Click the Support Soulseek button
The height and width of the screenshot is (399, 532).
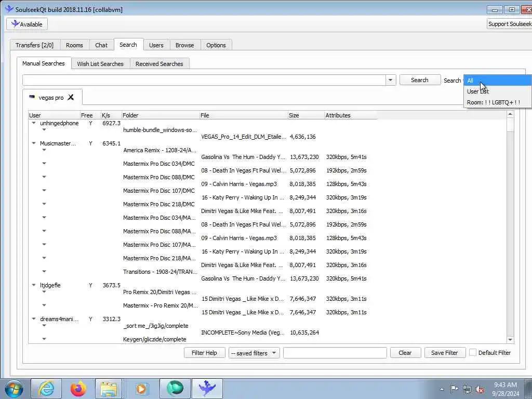[x=509, y=24]
